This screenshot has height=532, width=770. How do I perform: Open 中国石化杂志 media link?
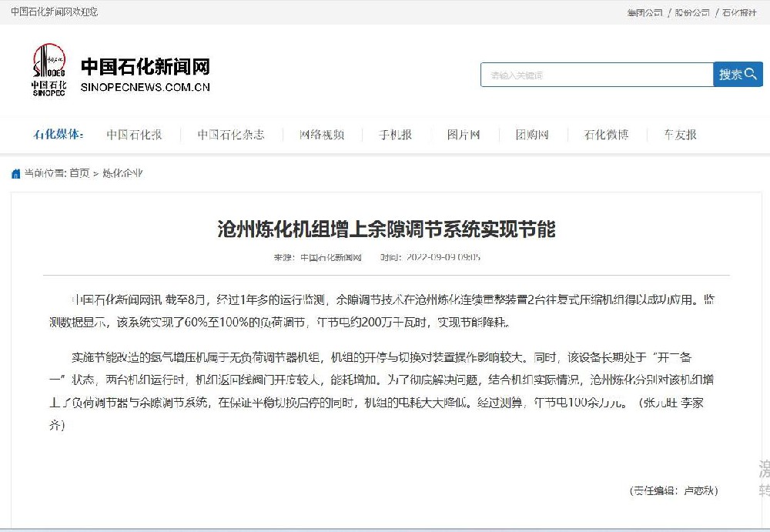coord(231,135)
